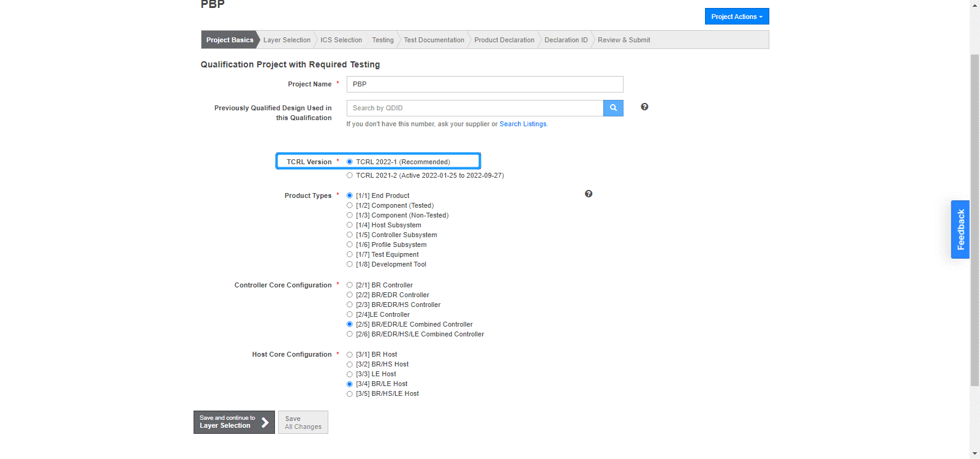Click Save and continue to Layer Selection

pyautogui.click(x=234, y=422)
